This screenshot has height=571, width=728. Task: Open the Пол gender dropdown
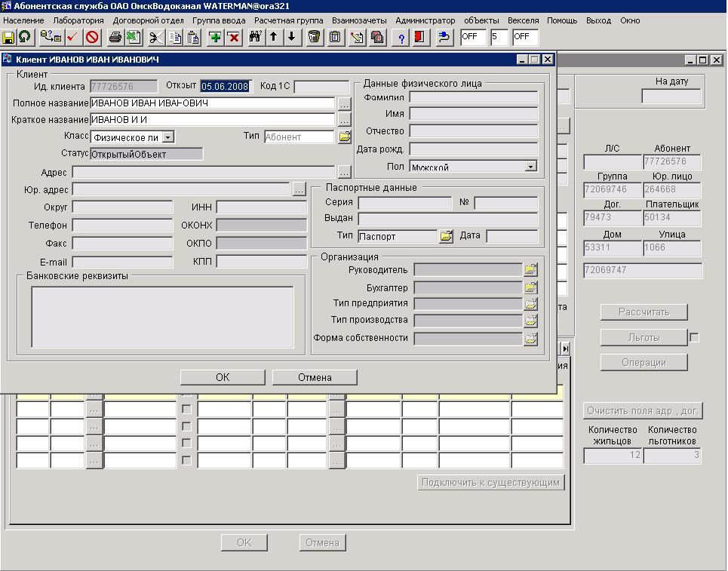tap(530, 167)
